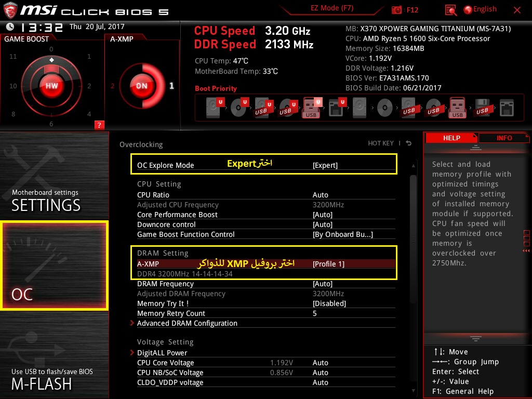Open the M-FLASH section

coord(54,355)
